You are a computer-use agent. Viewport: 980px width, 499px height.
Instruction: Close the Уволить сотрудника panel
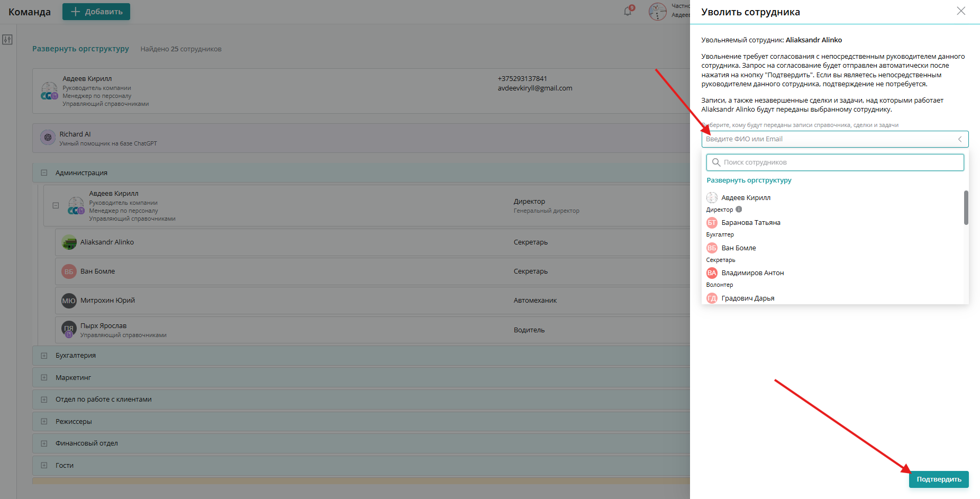[961, 11]
